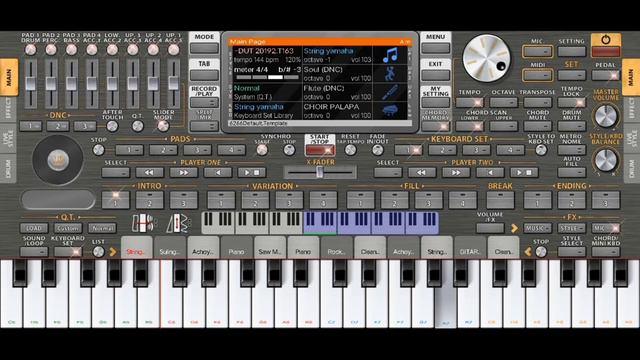The image size is (640, 360).
Task: Toggle DRUM MUTE
Action: (571, 126)
